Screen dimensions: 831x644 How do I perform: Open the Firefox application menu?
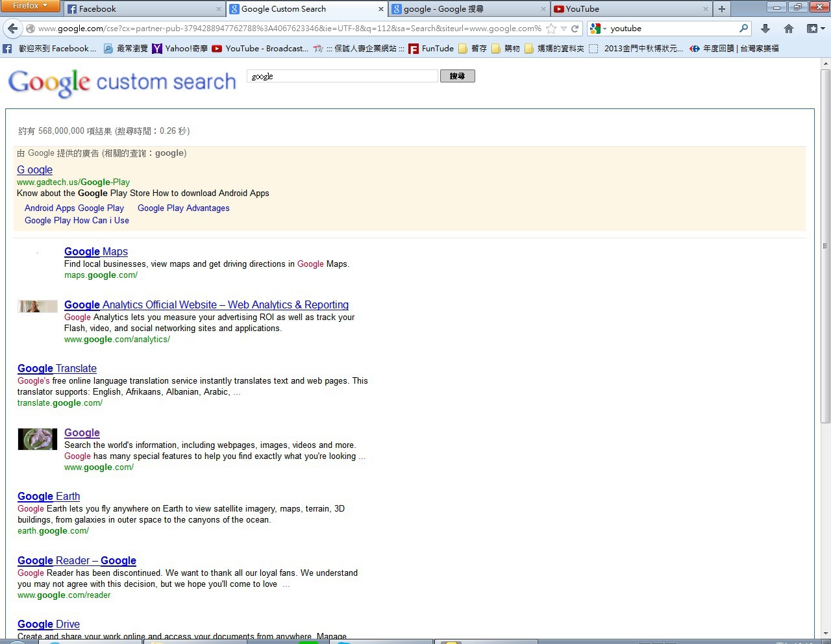click(30, 6)
